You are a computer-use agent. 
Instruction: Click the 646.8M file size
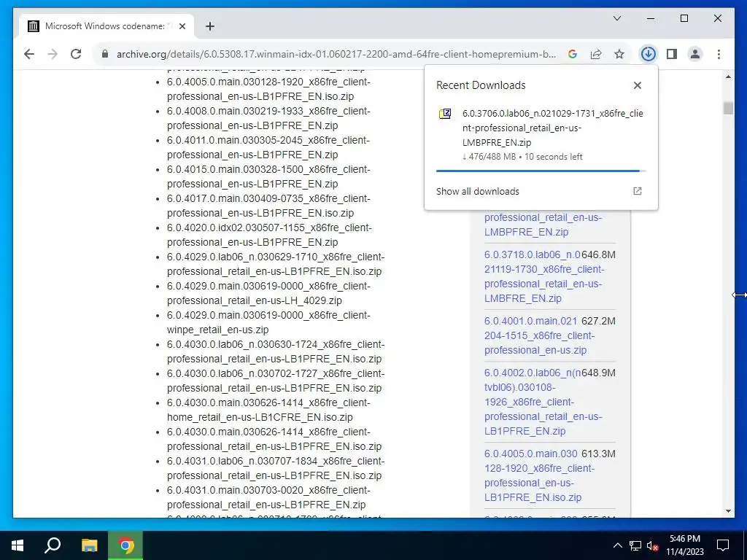[x=598, y=254]
